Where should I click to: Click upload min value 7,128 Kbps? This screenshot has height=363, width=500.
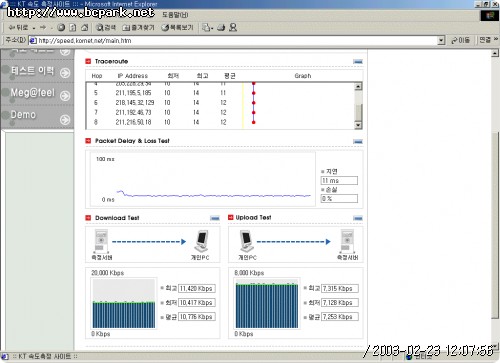[x=340, y=303]
